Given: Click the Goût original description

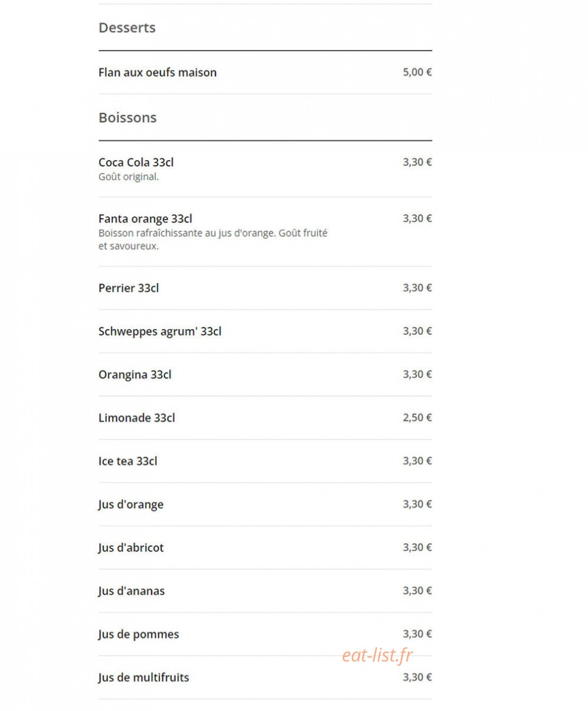Looking at the screenshot, I should pos(128,177).
